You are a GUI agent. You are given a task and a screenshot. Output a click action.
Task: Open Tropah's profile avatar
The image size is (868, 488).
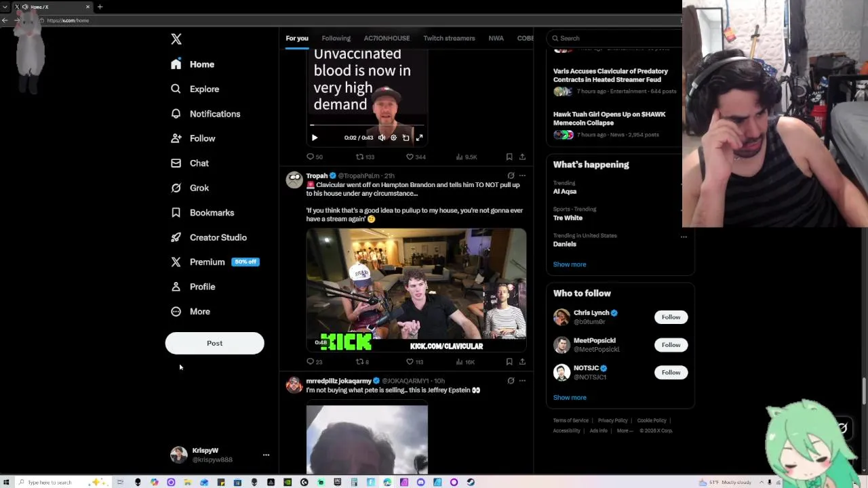(294, 180)
